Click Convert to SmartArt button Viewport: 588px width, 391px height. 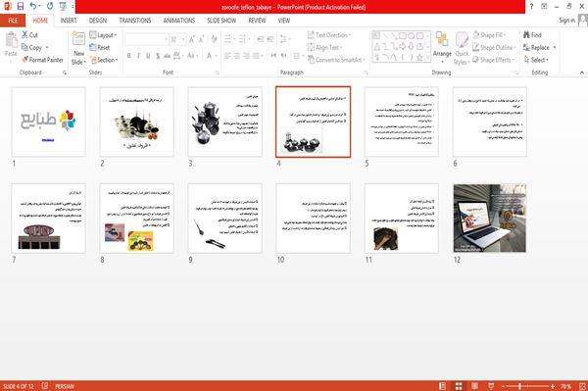pos(335,60)
